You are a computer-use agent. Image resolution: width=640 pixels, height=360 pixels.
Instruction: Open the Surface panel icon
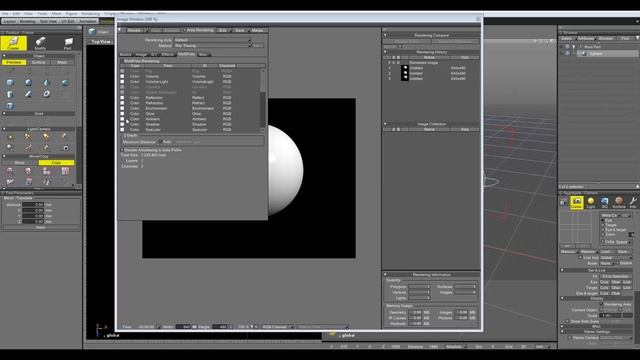[x=619, y=202]
